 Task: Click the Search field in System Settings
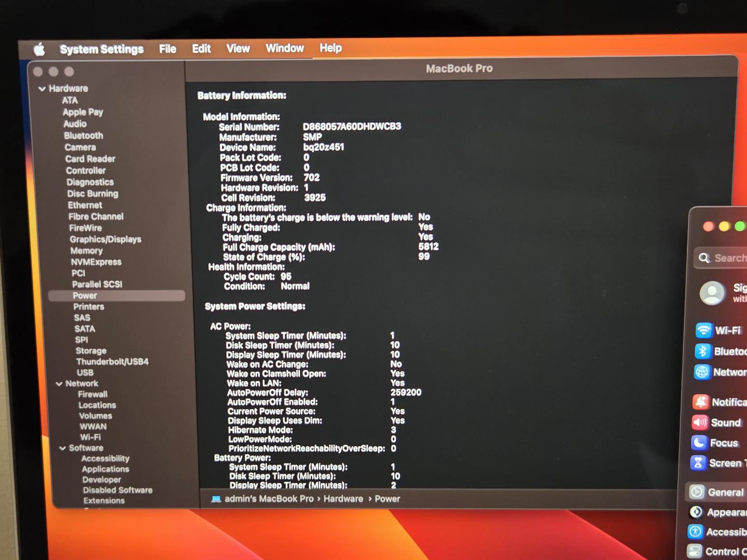tap(726, 258)
